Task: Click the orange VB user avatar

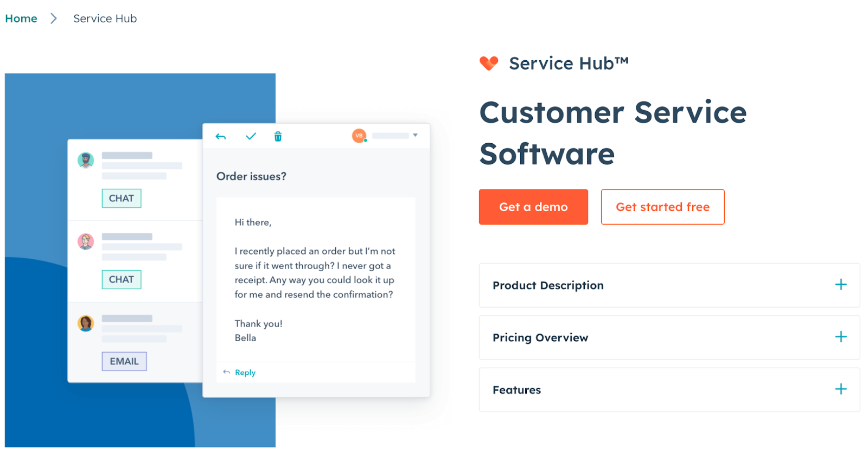Action: (359, 136)
